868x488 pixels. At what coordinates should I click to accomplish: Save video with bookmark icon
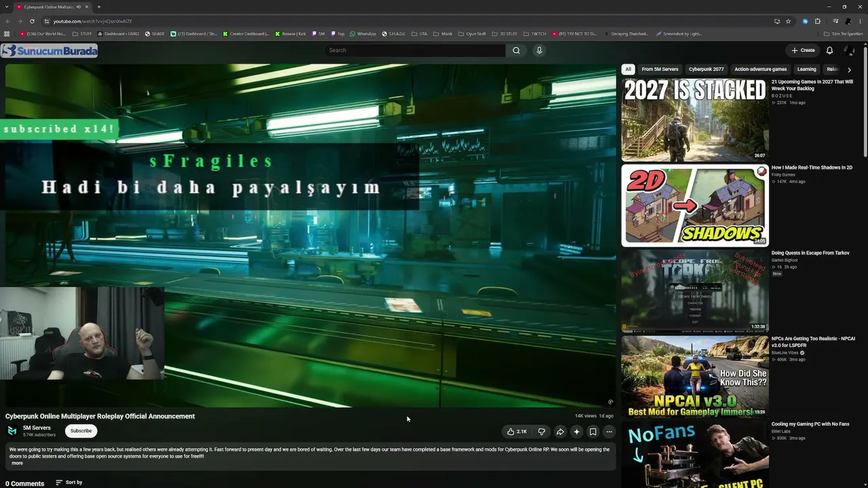coord(593,432)
